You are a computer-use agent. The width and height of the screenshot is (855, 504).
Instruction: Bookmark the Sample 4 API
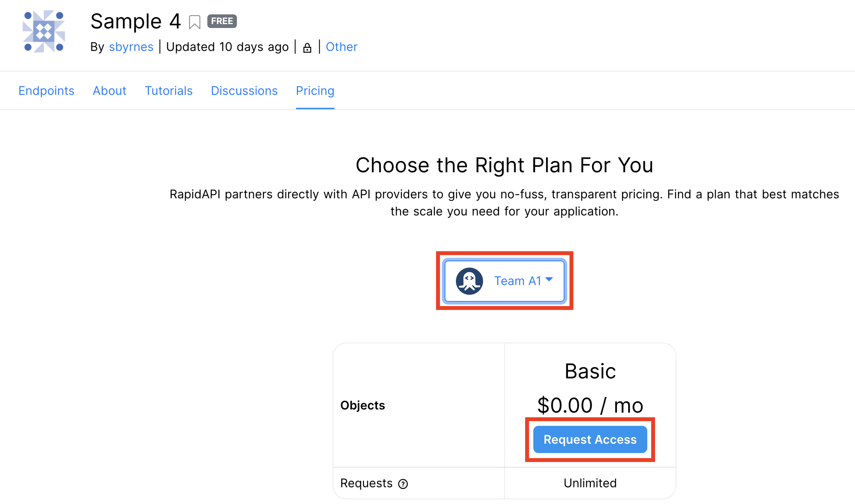tap(194, 22)
